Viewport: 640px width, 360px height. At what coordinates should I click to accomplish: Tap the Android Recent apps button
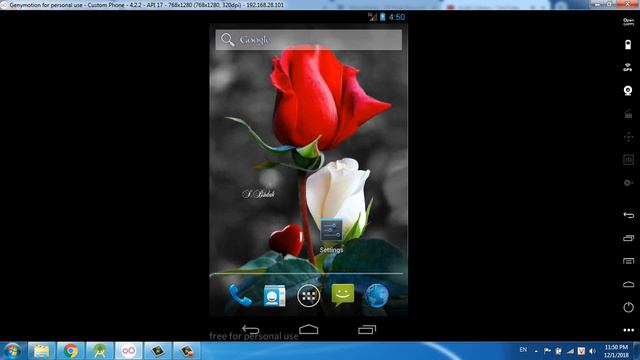click(x=367, y=329)
